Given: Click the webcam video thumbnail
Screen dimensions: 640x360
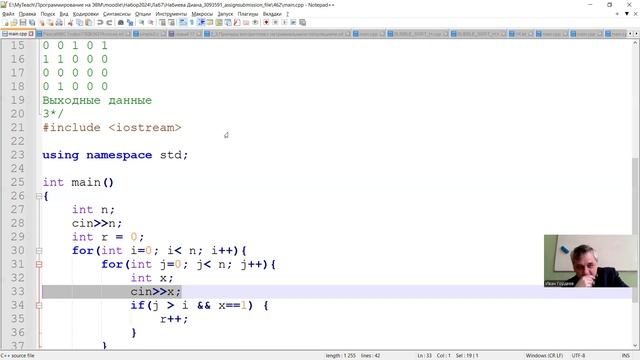Looking at the screenshot, I should (x=590, y=261).
